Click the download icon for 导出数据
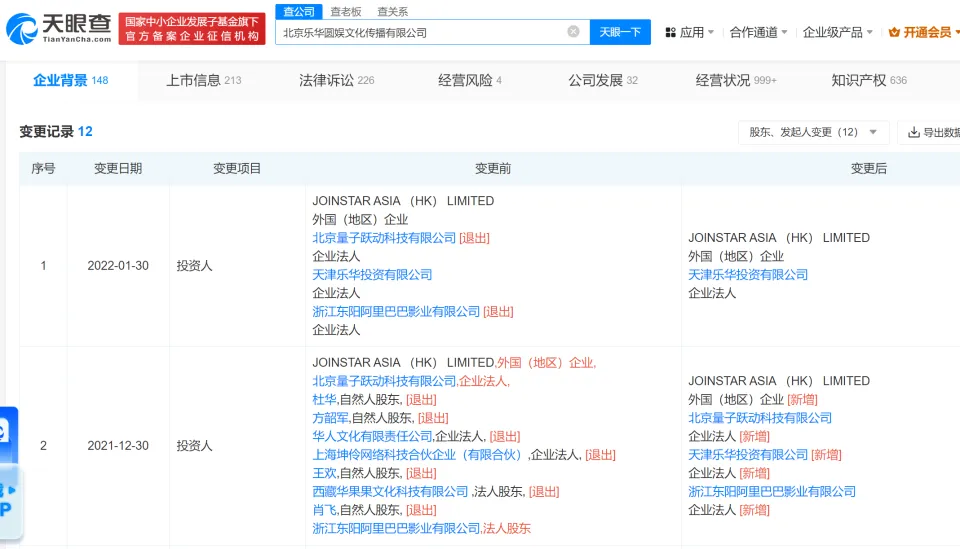 (x=913, y=132)
